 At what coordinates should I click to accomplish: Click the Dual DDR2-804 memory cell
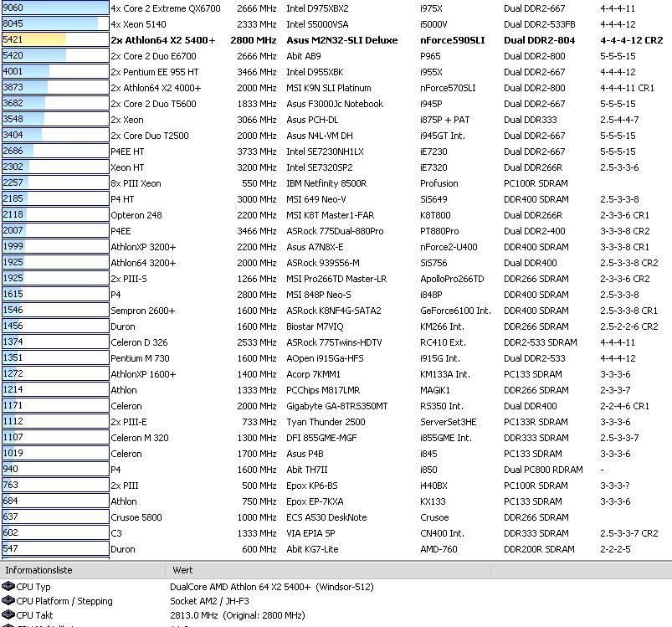click(x=539, y=40)
